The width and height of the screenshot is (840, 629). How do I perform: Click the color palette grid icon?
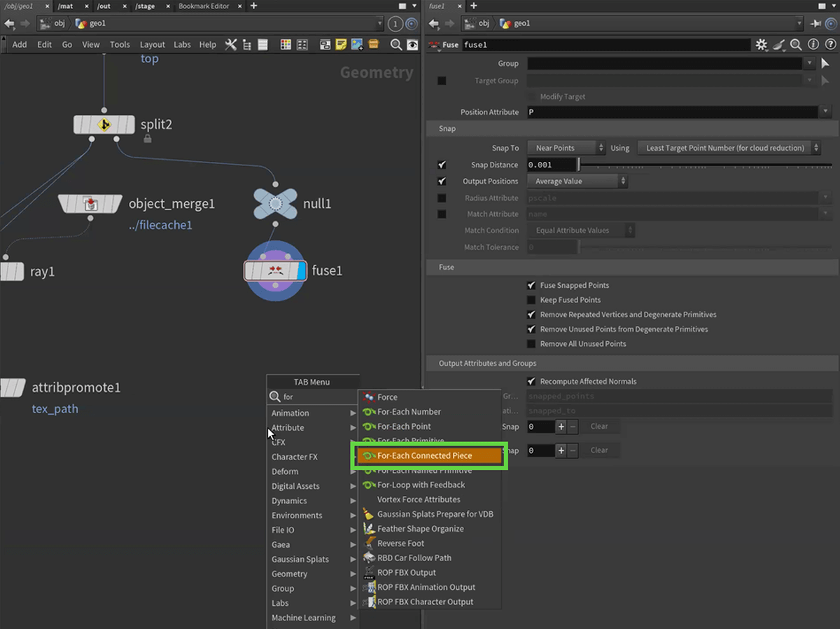click(x=286, y=45)
